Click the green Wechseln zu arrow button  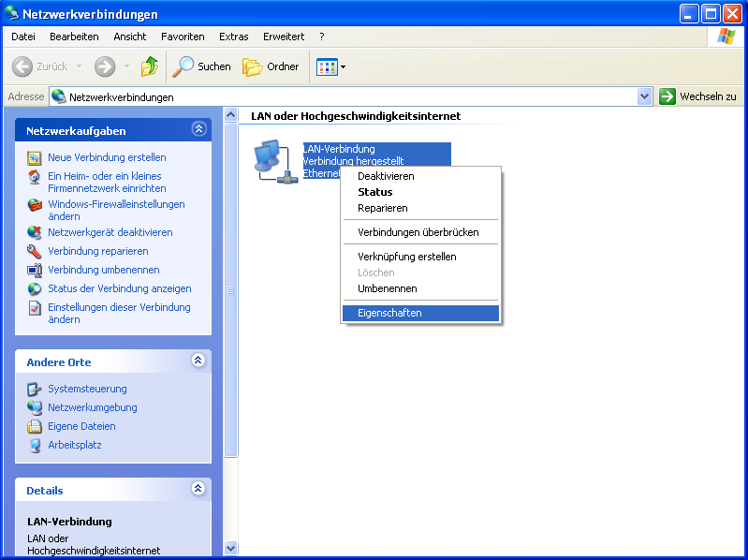[667, 96]
